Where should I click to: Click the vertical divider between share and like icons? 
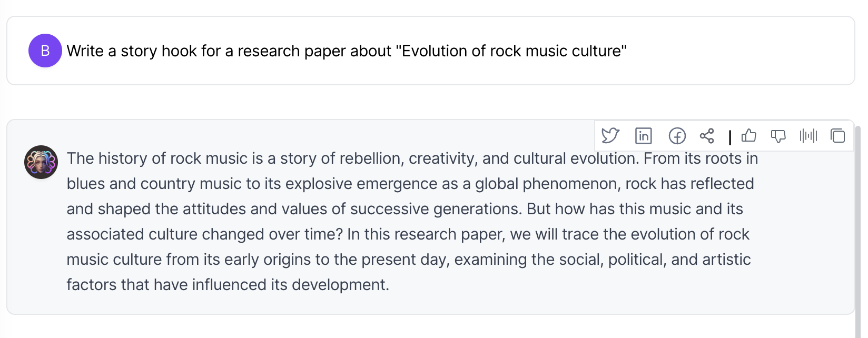click(x=730, y=137)
